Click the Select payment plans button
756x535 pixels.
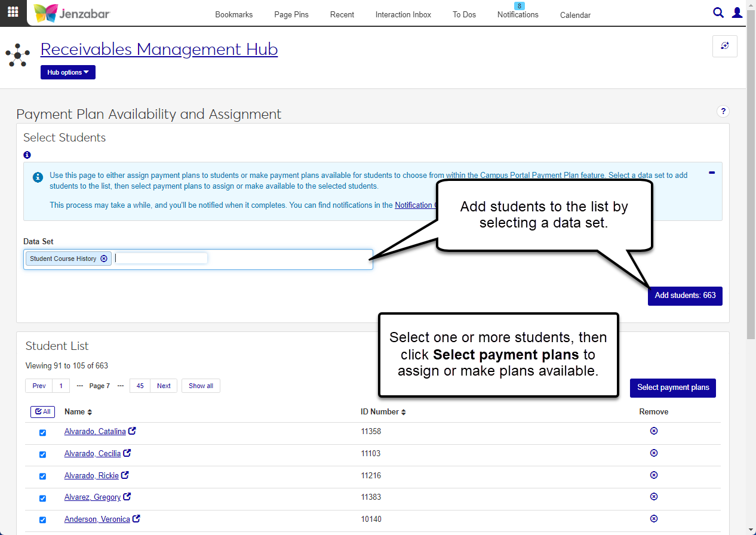pos(672,388)
